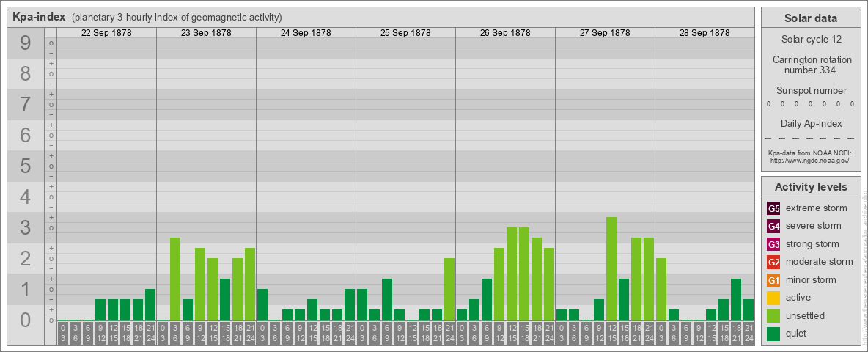
Task: Click the 23 Sep 3-6 unsettled bar
Action: tap(175, 279)
